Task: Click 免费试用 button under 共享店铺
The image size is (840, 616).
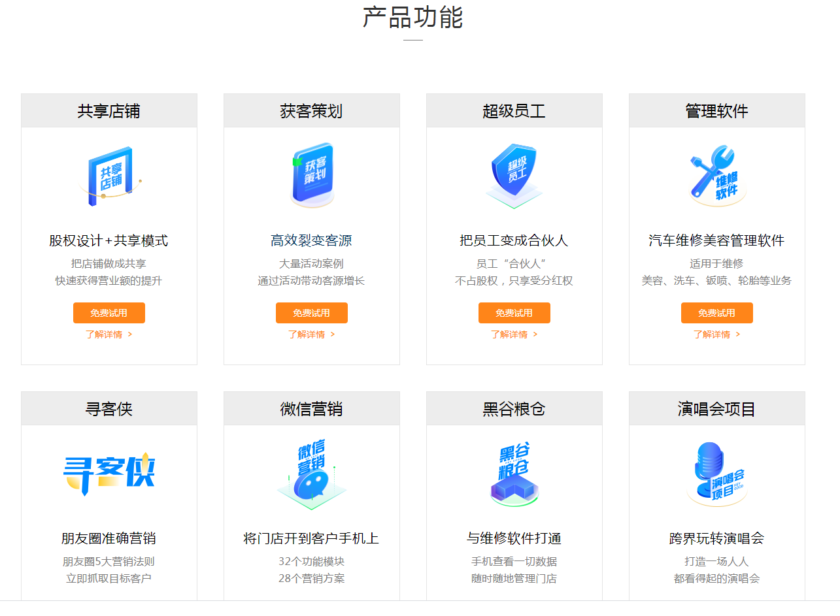Action: pyautogui.click(x=109, y=313)
